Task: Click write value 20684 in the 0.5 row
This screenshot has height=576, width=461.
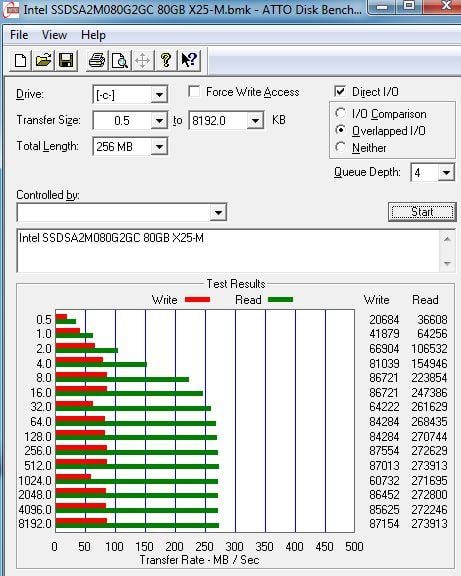Action: (384, 320)
